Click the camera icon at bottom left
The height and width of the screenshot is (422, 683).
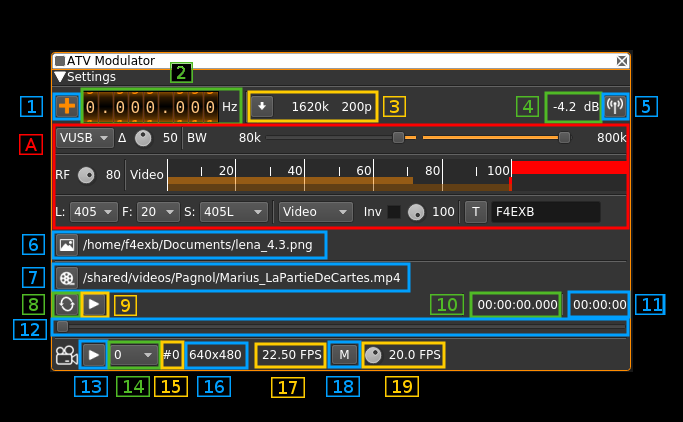point(67,355)
